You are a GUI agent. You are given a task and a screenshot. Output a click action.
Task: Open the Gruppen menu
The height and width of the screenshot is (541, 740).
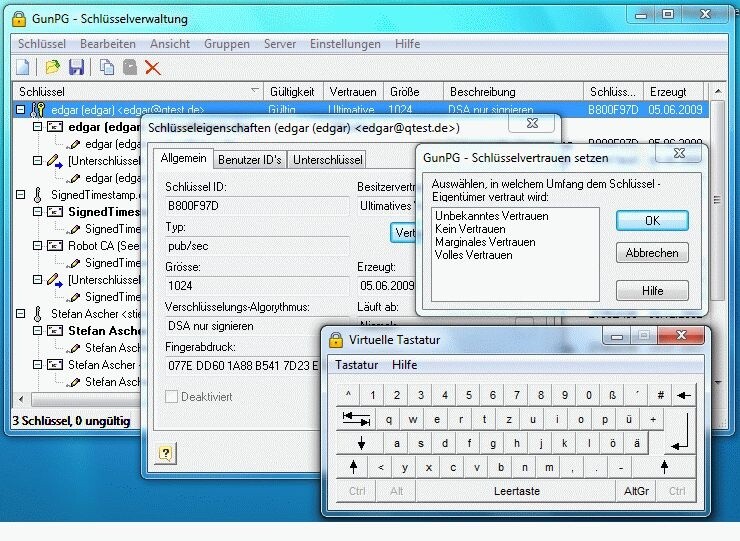pyautogui.click(x=227, y=44)
